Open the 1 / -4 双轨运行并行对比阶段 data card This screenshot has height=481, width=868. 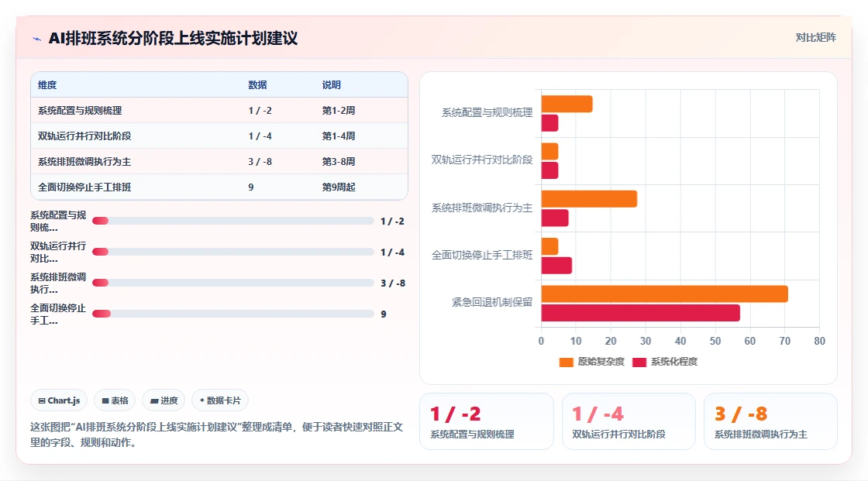(629, 421)
